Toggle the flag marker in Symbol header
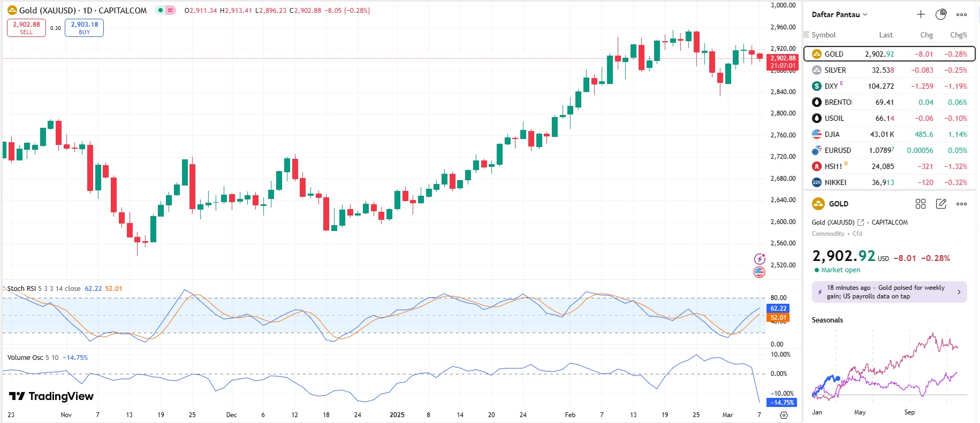 click(x=807, y=35)
